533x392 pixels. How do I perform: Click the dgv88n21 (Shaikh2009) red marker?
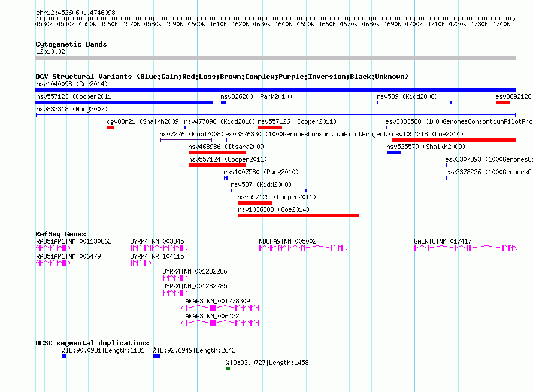111,127
